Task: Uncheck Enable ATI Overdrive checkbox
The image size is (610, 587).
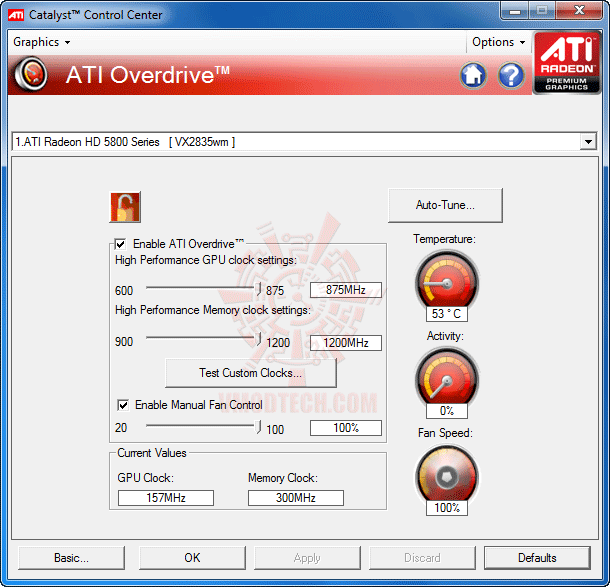Action: click(120, 244)
